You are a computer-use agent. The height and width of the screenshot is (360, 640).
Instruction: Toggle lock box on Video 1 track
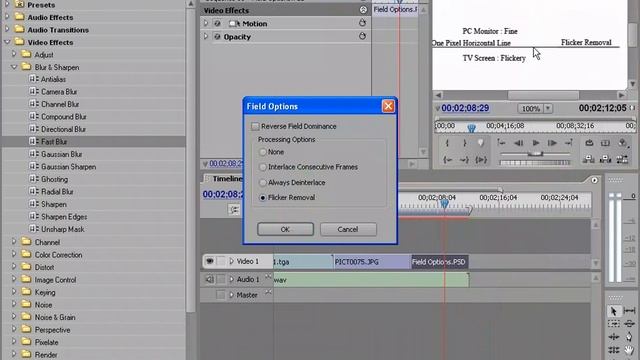click(x=221, y=261)
